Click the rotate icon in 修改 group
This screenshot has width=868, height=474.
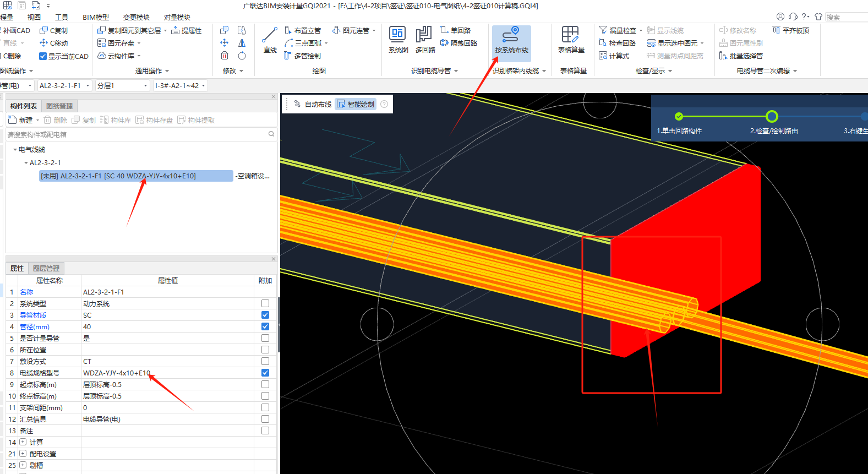[x=242, y=56]
